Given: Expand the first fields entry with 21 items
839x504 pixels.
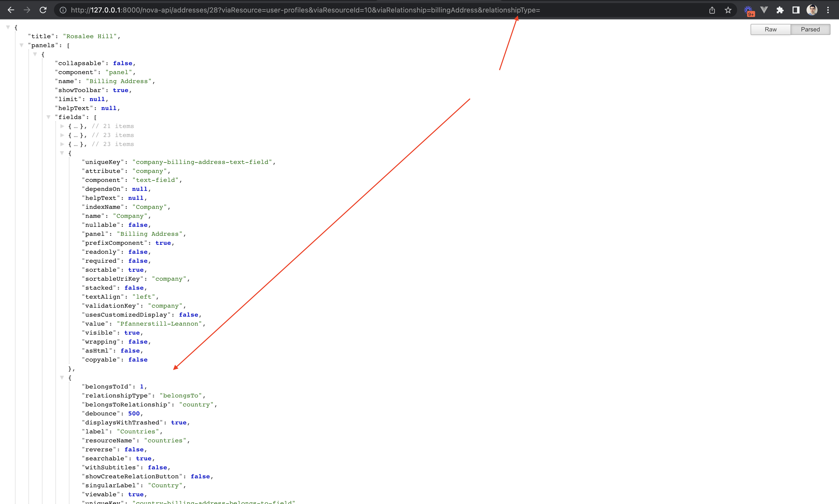Looking at the screenshot, I should click(x=62, y=126).
